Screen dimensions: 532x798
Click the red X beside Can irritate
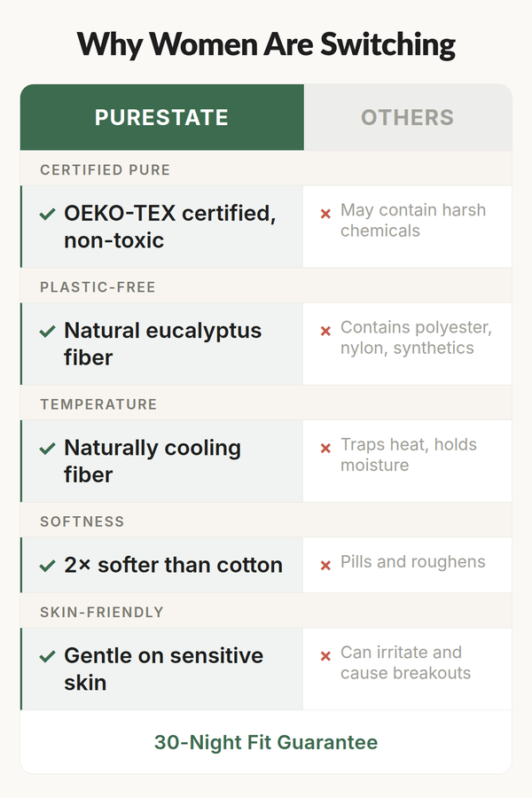point(325,655)
